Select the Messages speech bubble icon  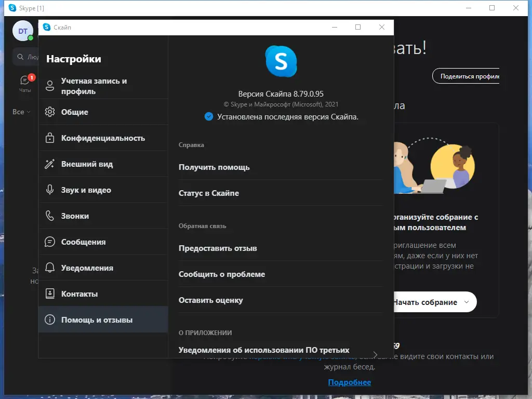50,242
